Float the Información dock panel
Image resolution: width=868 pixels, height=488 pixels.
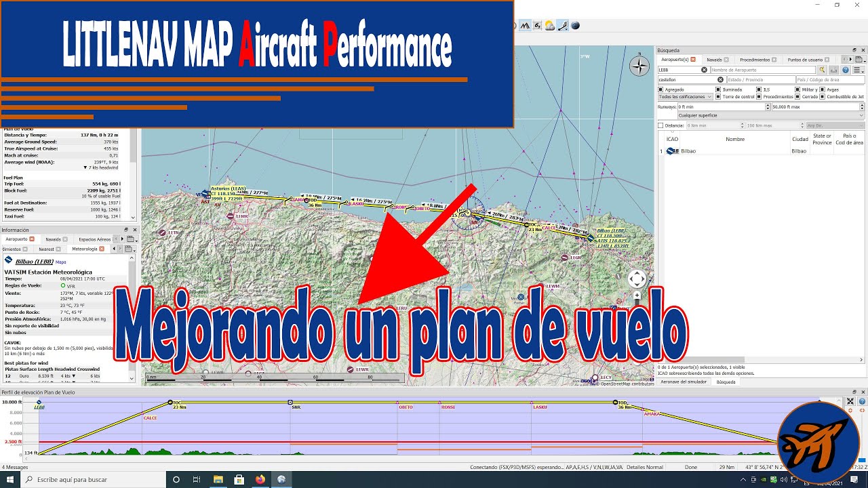pyautogui.click(x=126, y=230)
